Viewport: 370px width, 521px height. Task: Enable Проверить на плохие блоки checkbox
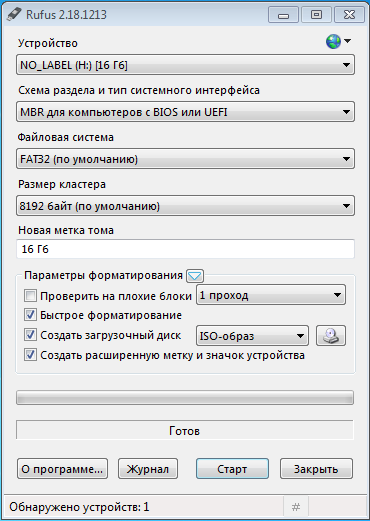coord(30,296)
